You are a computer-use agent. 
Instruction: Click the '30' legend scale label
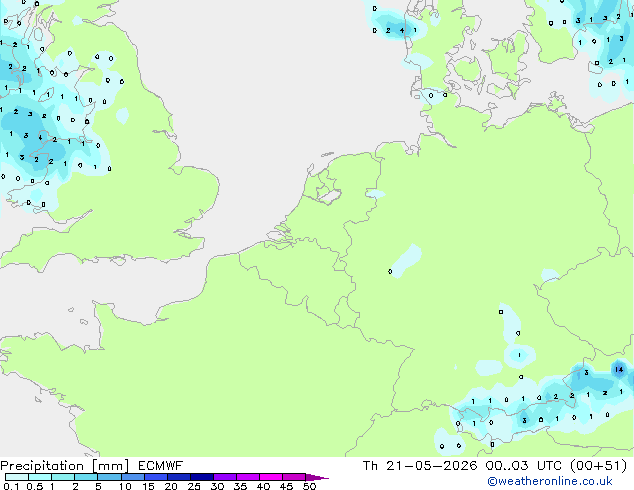[217, 486]
